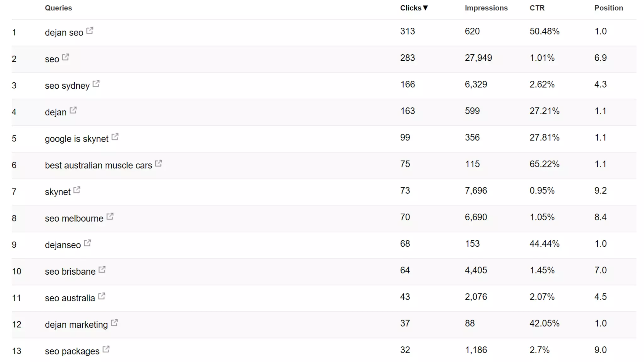Open external link icon for 'seo sydney'
644x362 pixels.
pos(96,84)
